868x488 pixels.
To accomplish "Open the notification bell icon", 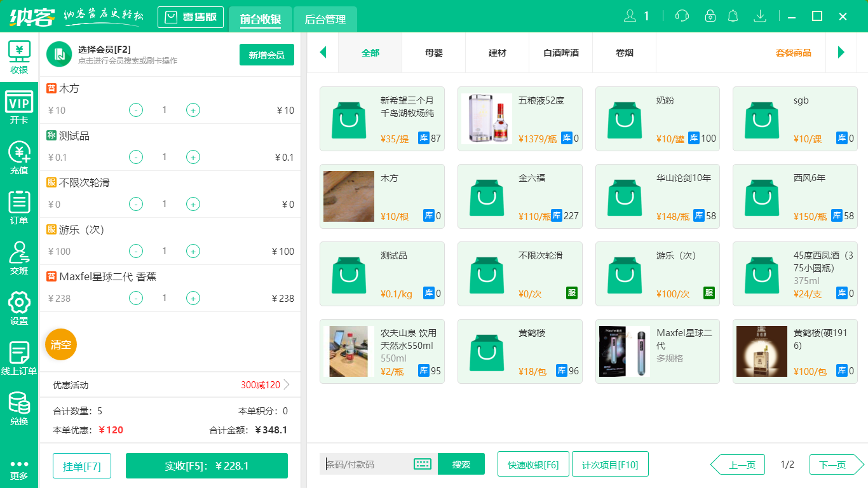I will 733,16.
